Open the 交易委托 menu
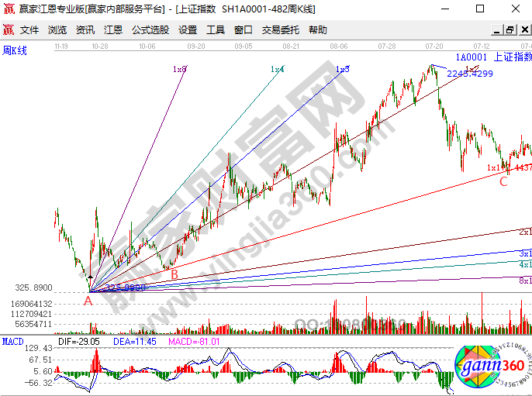This screenshot has height=396, width=532. [280, 30]
